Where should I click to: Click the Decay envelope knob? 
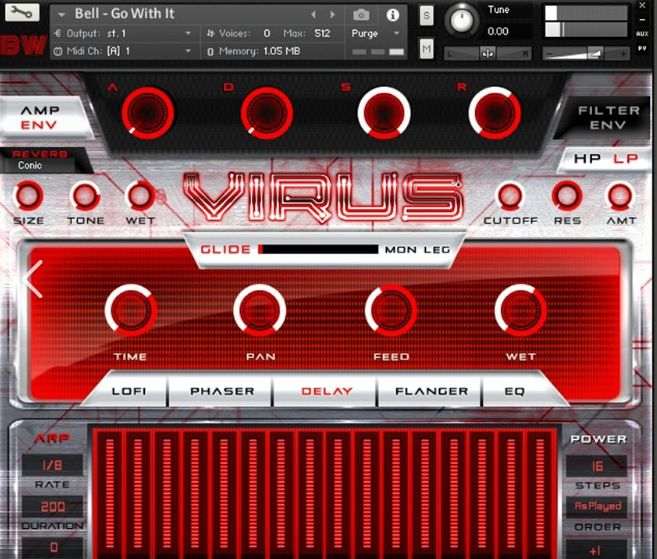point(266,112)
